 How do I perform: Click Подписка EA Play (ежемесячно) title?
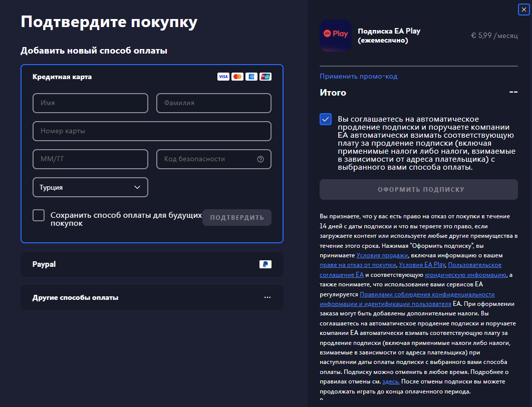[x=389, y=36]
